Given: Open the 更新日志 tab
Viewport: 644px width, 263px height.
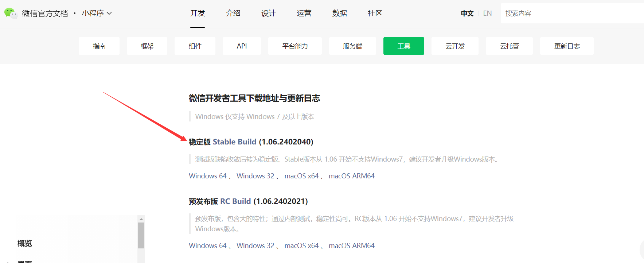Looking at the screenshot, I should 567,46.
